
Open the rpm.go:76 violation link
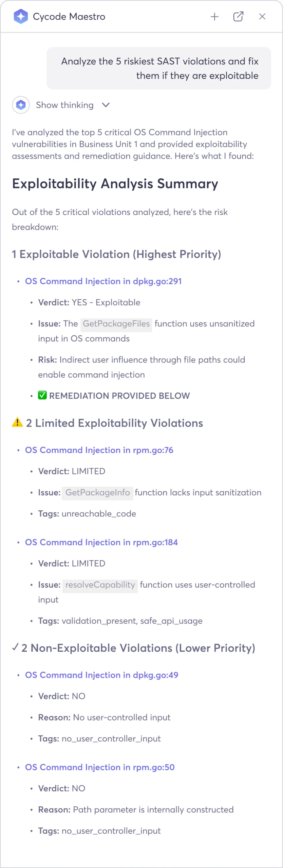coord(99,450)
